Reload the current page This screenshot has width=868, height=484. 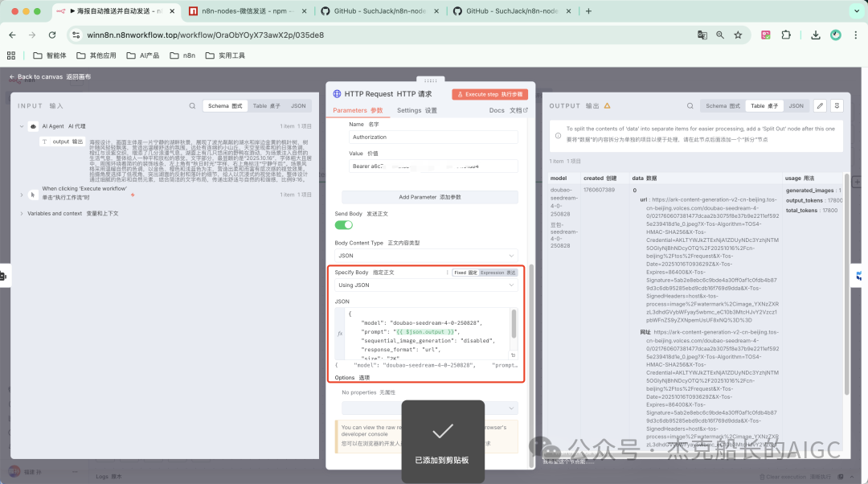pyautogui.click(x=52, y=35)
